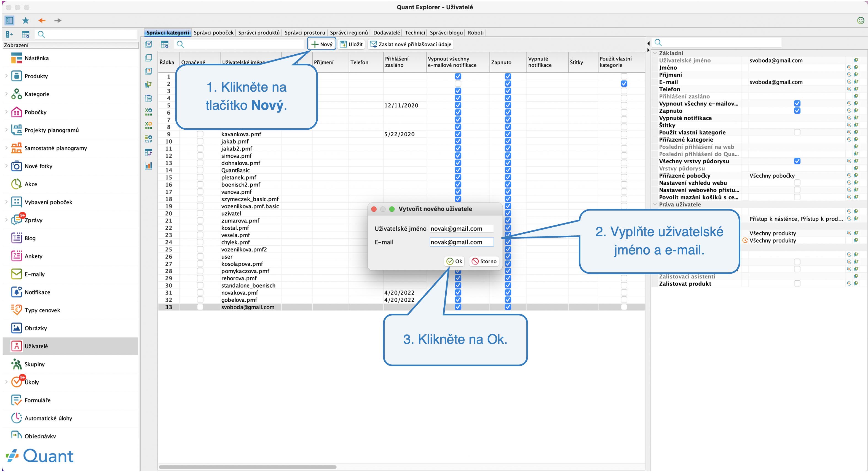Open Nástěnka dashboard icon
The image size is (868, 473).
pos(17,58)
